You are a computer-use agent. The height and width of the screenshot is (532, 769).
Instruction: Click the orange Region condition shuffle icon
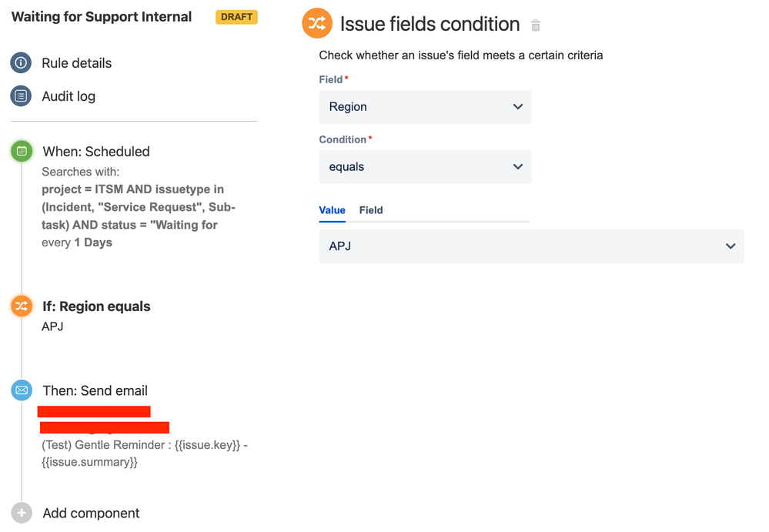[22, 306]
